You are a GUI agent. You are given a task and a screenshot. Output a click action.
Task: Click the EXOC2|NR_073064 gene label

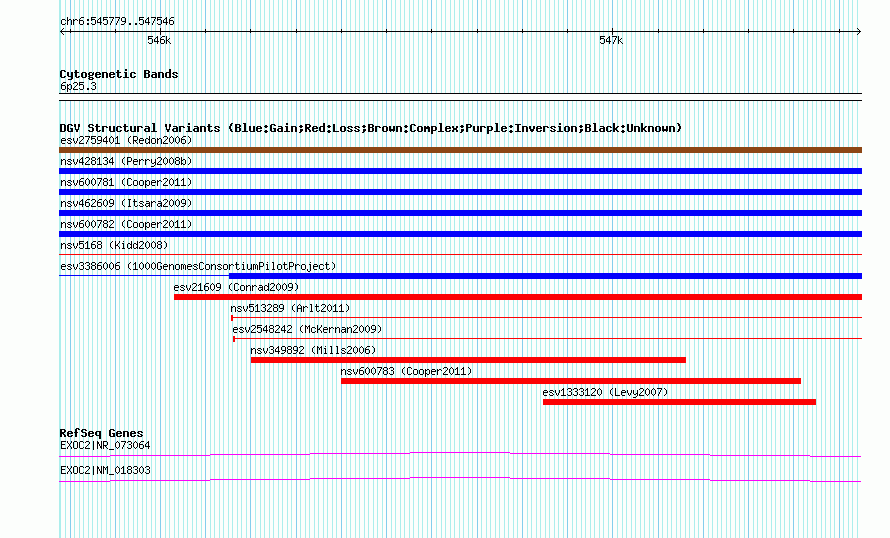point(105,445)
